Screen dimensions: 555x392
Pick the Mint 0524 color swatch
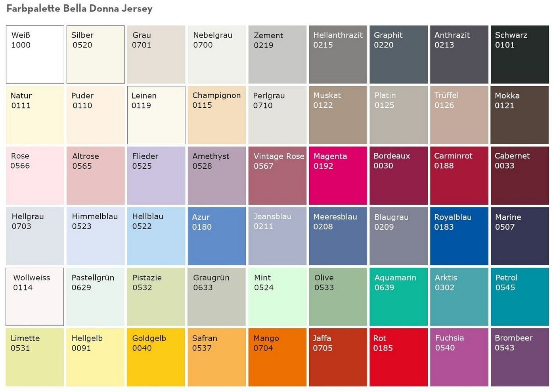coord(277,297)
